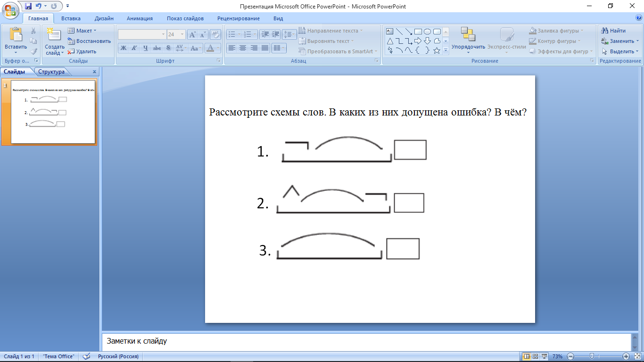Click Удалить delete slide button
Viewport: 644px width, 362px height.
(x=82, y=51)
